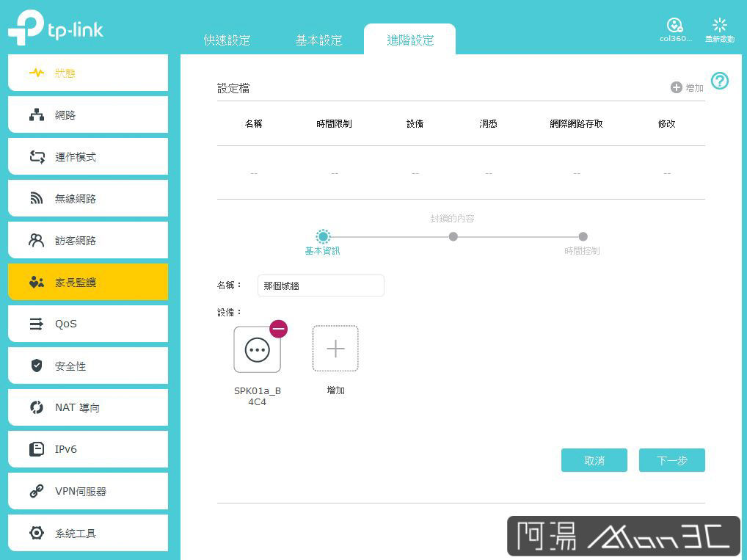The width and height of the screenshot is (747, 560).
Task: Open the QoS sidebar menu
Action: tap(88, 324)
